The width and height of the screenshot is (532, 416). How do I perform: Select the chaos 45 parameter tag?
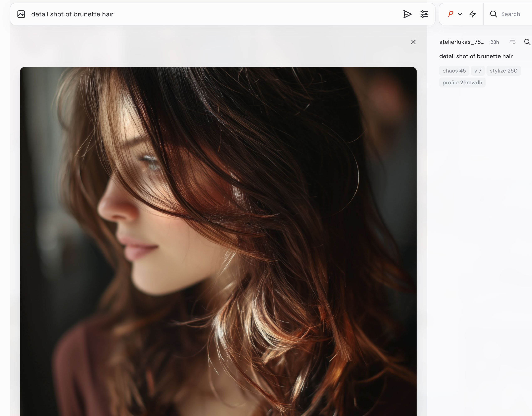454,71
